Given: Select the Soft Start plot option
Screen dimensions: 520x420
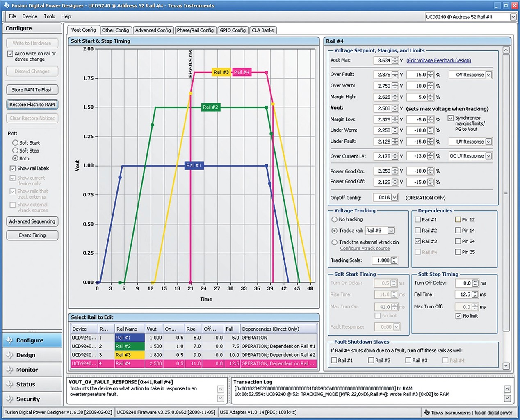Looking at the screenshot, I should pyautogui.click(x=15, y=143).
